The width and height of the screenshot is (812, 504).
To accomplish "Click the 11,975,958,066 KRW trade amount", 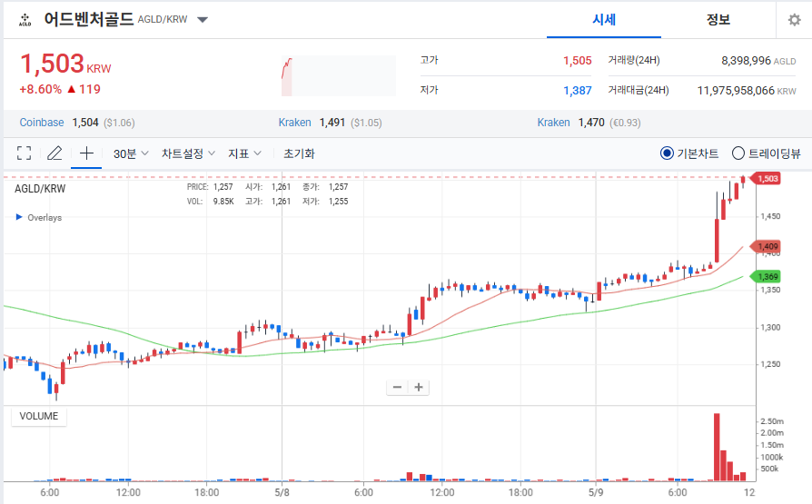I will 747,91.
